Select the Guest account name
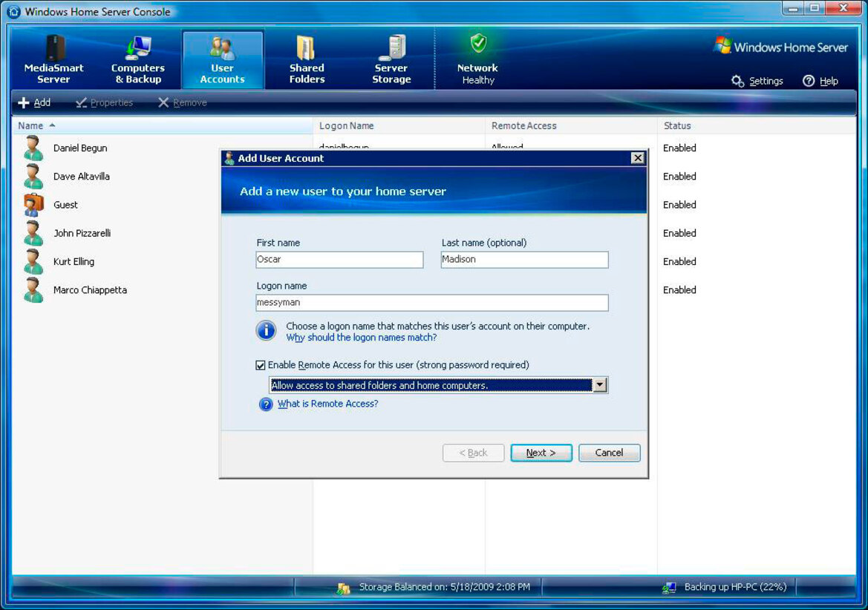 coord(65,205)
